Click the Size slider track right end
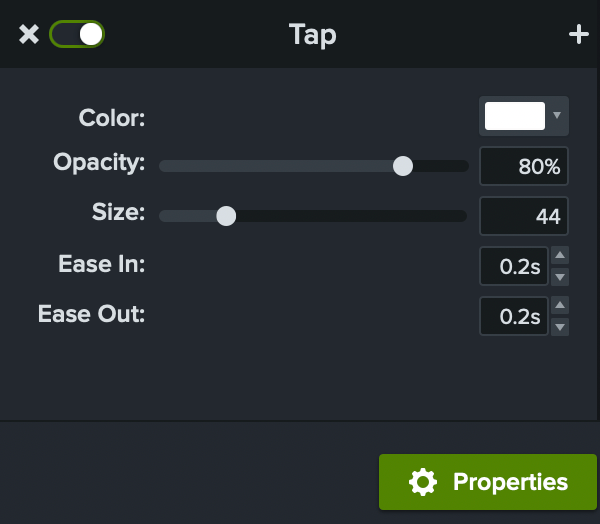Image resolution: width=600 pixels, height=524 pixels. point(458,215)
